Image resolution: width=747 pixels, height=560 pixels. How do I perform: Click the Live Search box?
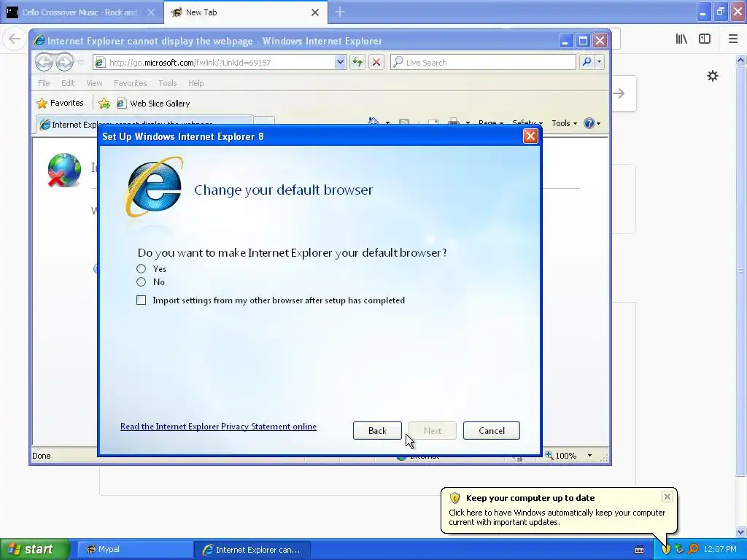(483, 63)
